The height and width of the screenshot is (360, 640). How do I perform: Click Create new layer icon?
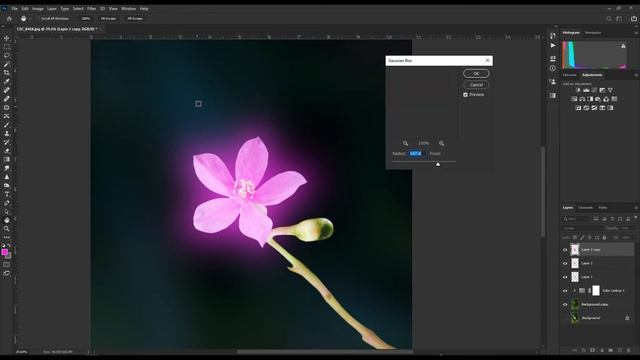620,350
